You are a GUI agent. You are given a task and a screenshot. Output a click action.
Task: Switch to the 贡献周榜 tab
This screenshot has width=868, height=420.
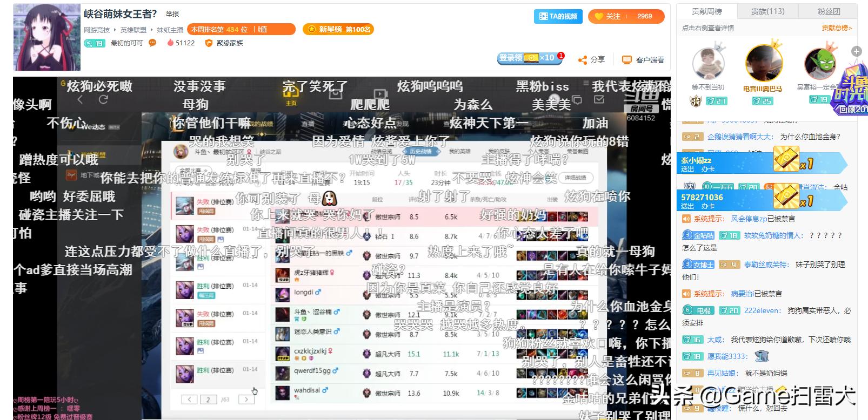(x=707, y=11)
